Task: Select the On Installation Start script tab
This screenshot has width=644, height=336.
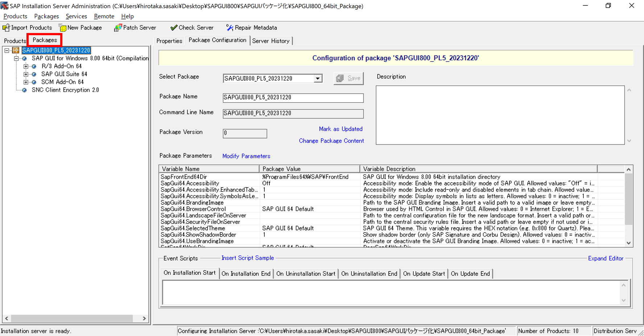Action: (x=189, y=273)
